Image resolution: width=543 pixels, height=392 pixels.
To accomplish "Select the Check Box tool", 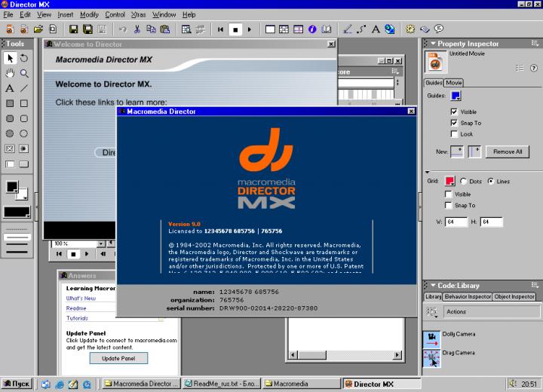I will coord(10,149).
